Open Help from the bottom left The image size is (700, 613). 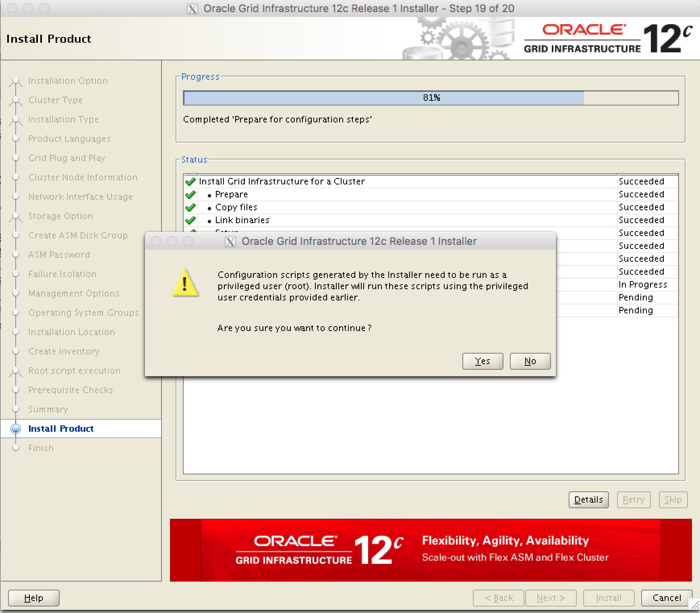click(33, 598)
